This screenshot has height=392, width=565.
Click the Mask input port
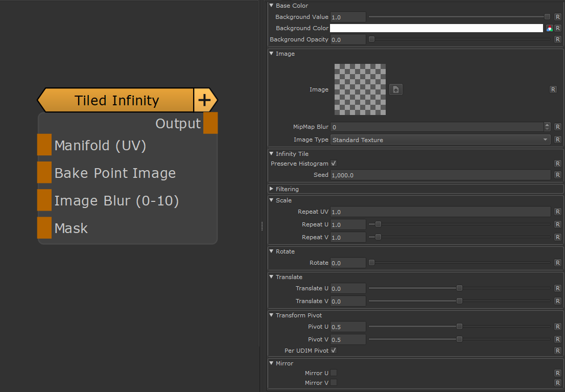coord(44,228)
